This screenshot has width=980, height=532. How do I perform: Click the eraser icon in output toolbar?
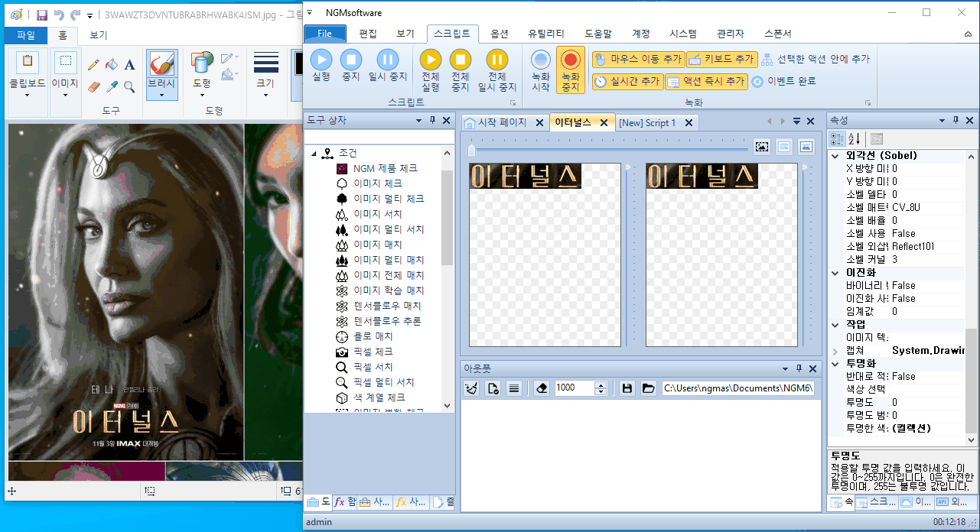tap(542, 388)
